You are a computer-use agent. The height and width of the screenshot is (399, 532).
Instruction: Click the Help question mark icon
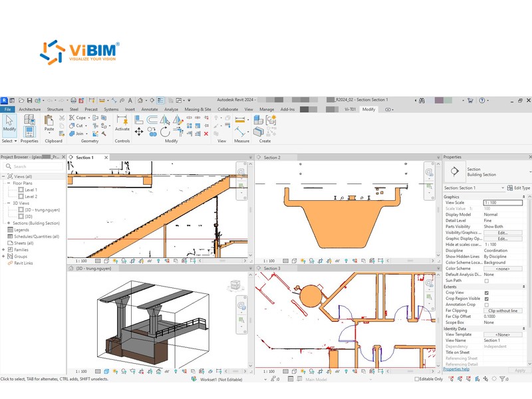click(x=481, y=100)
